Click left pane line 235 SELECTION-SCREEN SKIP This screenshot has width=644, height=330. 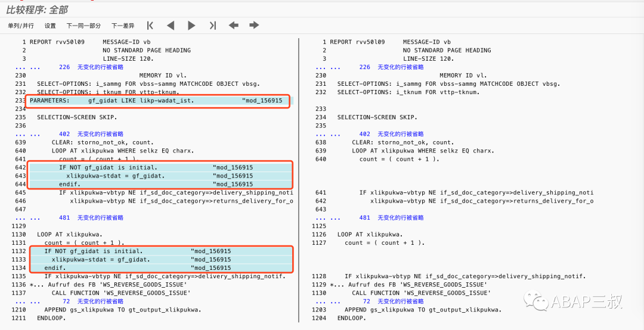[77, 117]
